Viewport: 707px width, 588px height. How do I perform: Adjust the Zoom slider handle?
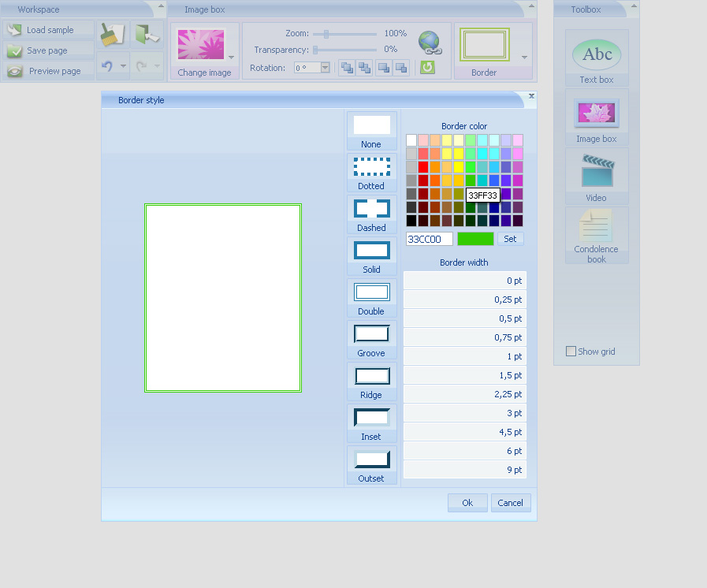click(326, 34)
